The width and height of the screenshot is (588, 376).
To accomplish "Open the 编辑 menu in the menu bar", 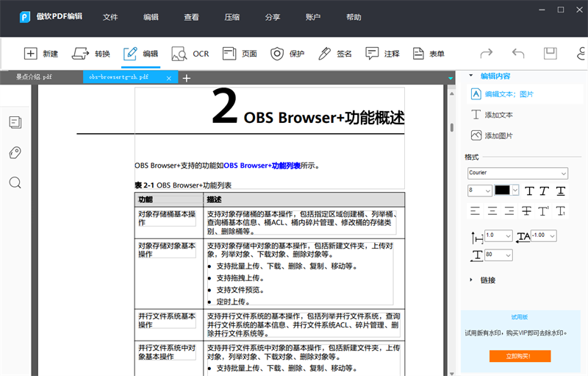I will [x=151, y=17].
